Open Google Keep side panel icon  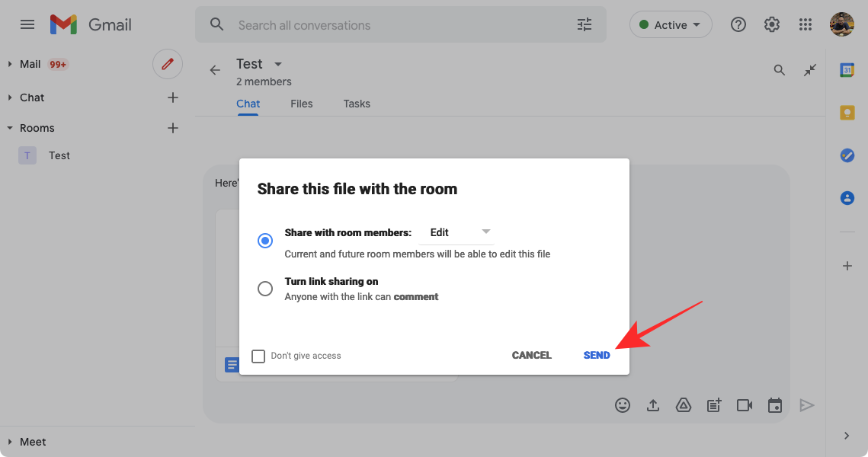(847, 113)
